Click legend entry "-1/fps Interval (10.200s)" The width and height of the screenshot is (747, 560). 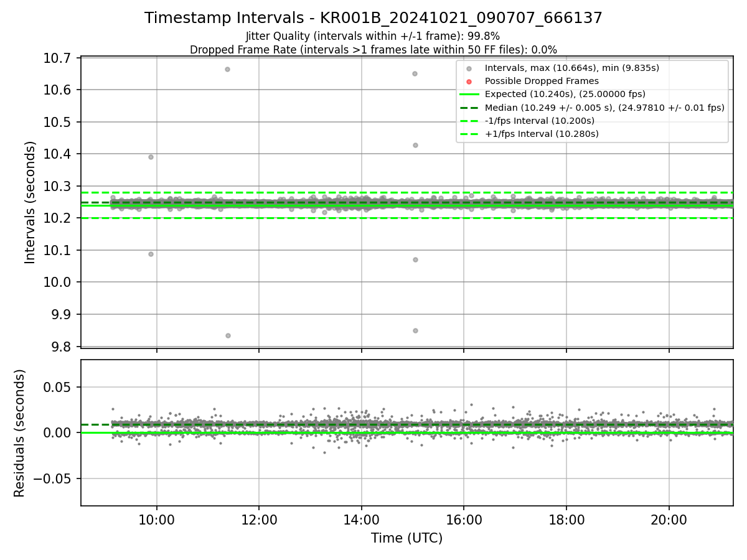(540, 120)
